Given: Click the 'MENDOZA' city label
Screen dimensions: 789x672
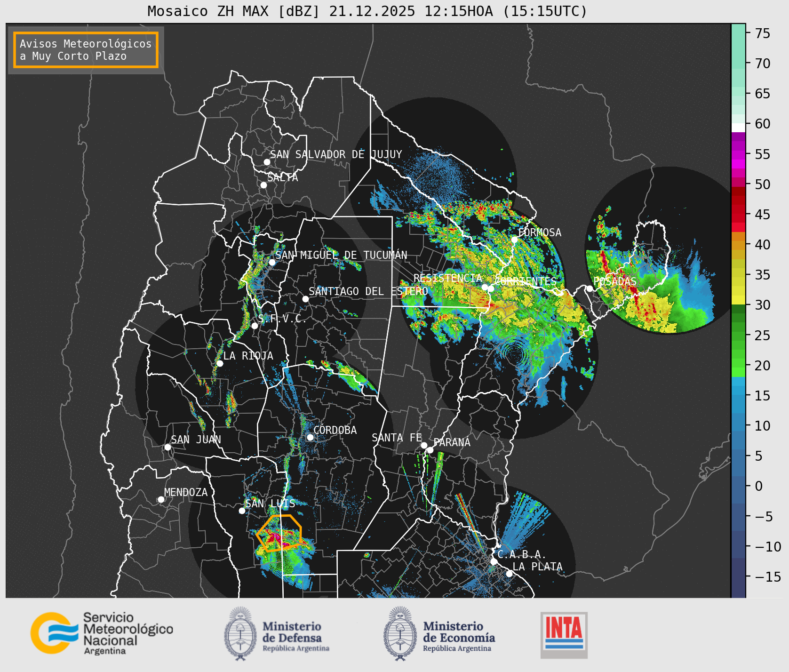Looking at the screenshot, I should [x=186, y=492].
